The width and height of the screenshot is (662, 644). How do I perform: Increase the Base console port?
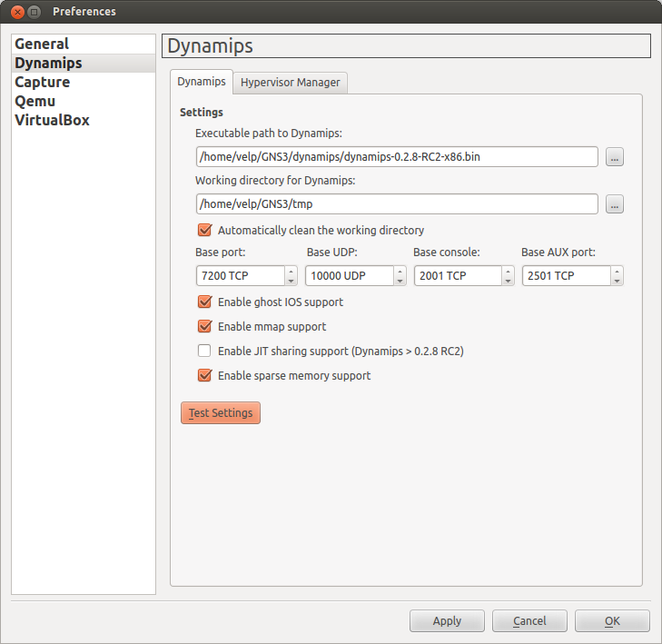click(x=508, y=271)
